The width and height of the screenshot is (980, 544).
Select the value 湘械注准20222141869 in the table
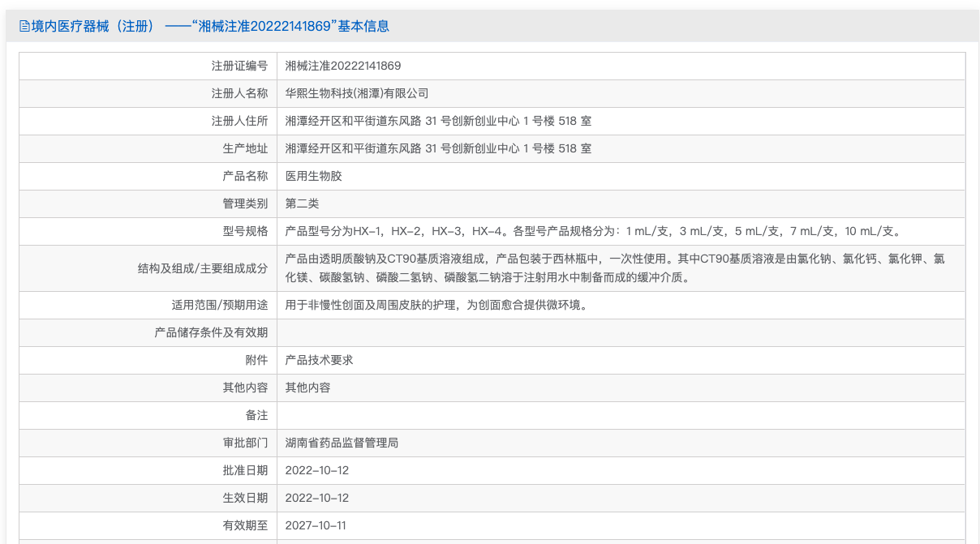tap(343, 66)
